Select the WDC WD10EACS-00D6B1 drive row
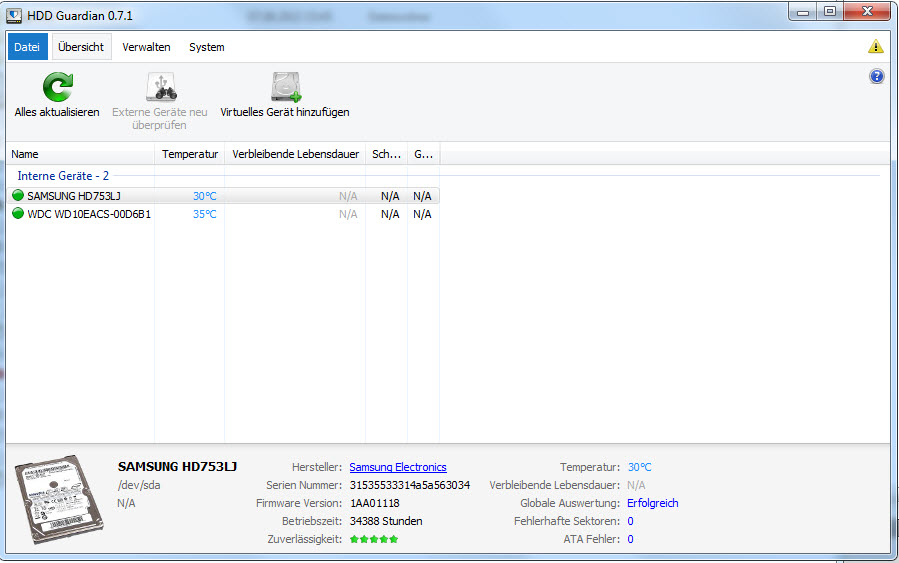899x563 pixels. [x=89, y=214]
